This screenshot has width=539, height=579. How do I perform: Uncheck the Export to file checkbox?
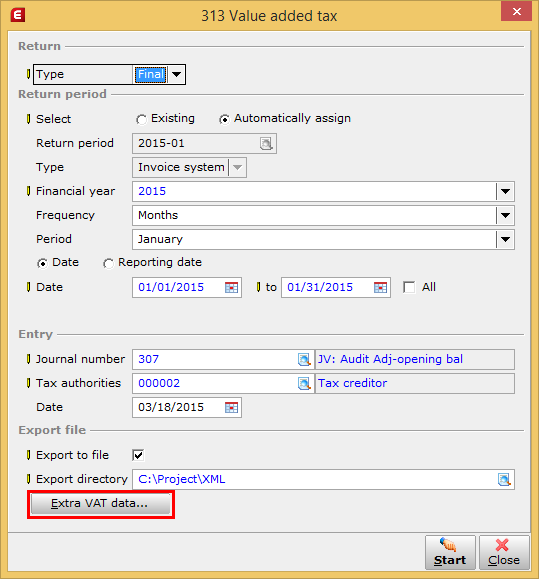tap(138, 455)
